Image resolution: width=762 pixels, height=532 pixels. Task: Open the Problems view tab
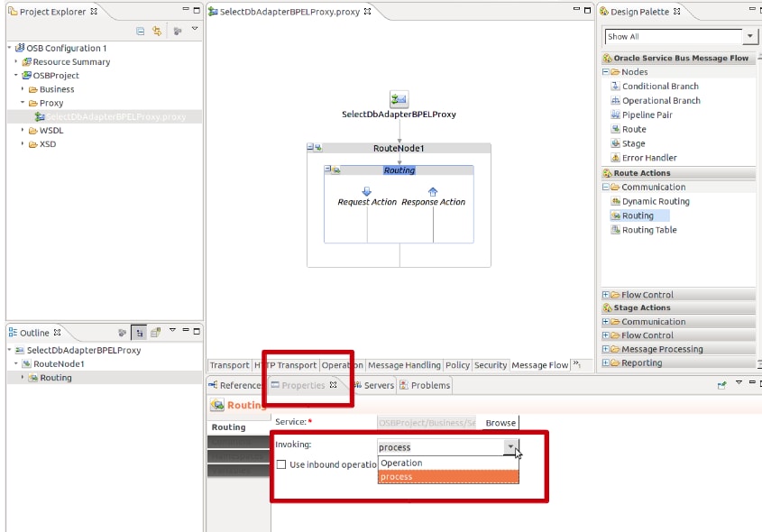tap(426, 385)
